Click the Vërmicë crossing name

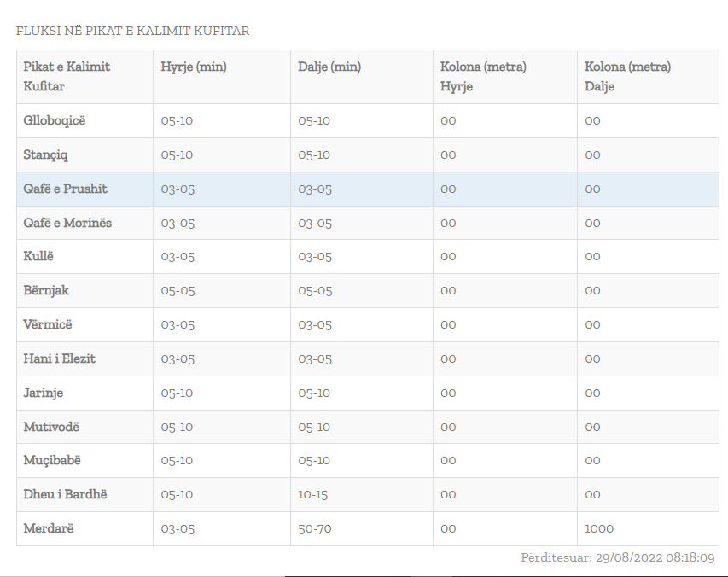tap(50, 324)
